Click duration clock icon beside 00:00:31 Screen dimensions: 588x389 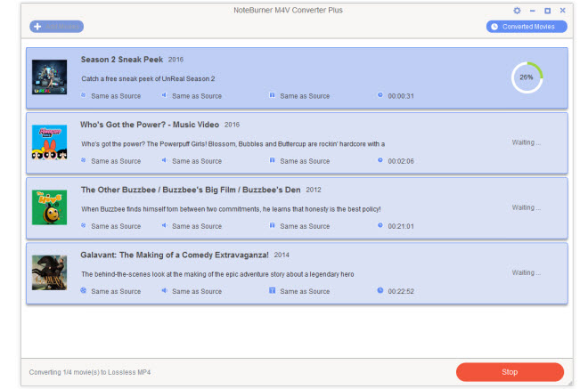[380, 95]
